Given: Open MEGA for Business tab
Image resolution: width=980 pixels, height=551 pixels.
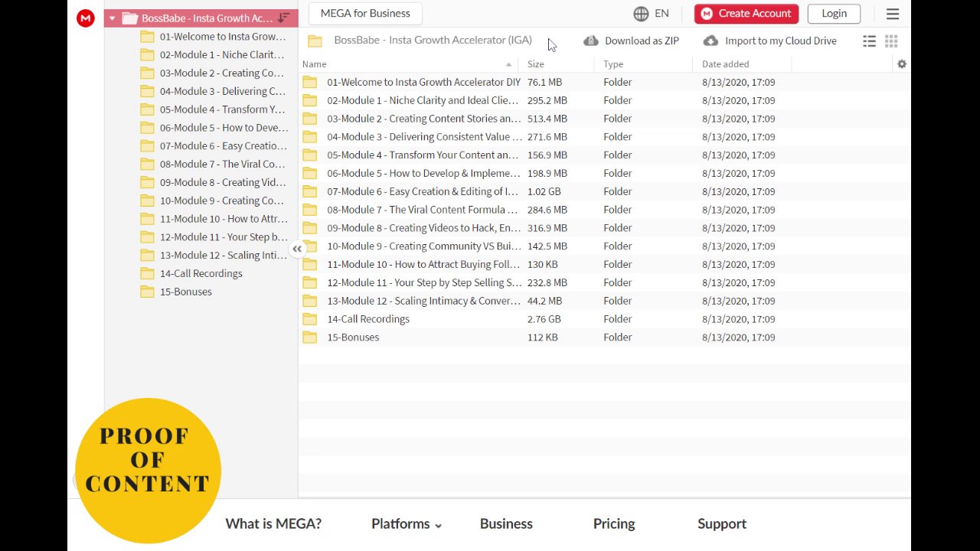Looking at the screenshot, I should pyautogui.click(x=365, y=14).
